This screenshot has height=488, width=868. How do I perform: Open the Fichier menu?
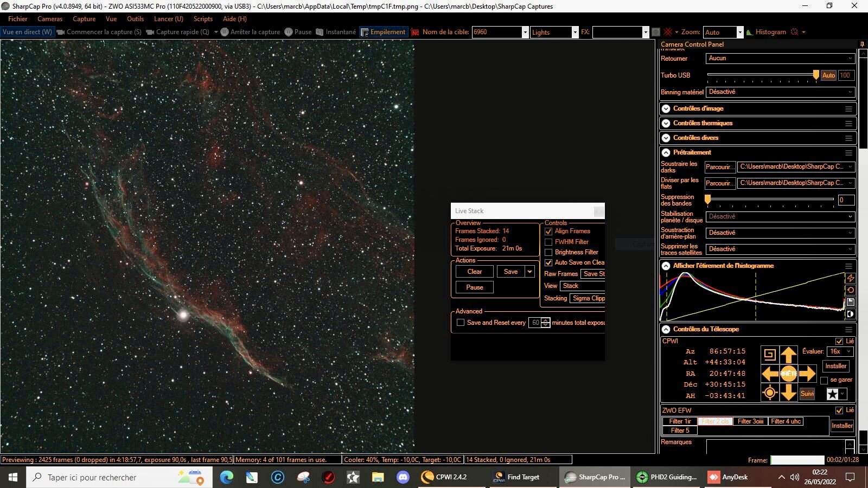pyautogui.click(x=18, y=18)
